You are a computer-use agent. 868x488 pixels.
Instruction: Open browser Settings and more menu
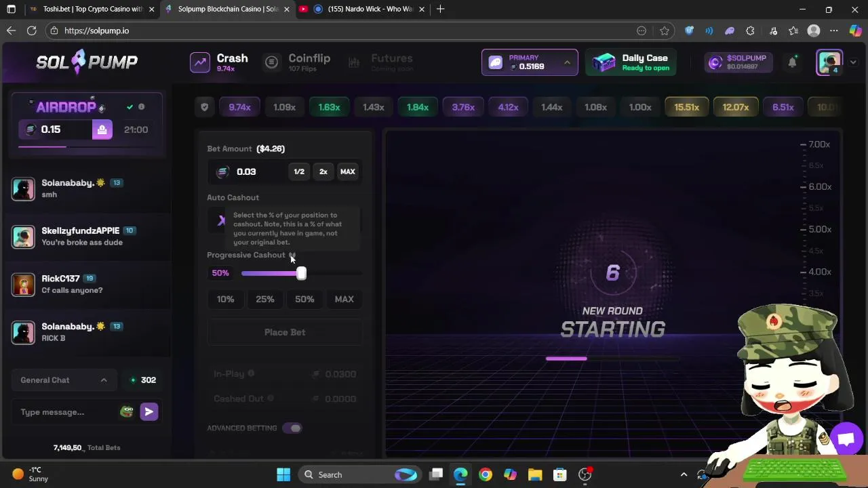[x=834, y=30]
